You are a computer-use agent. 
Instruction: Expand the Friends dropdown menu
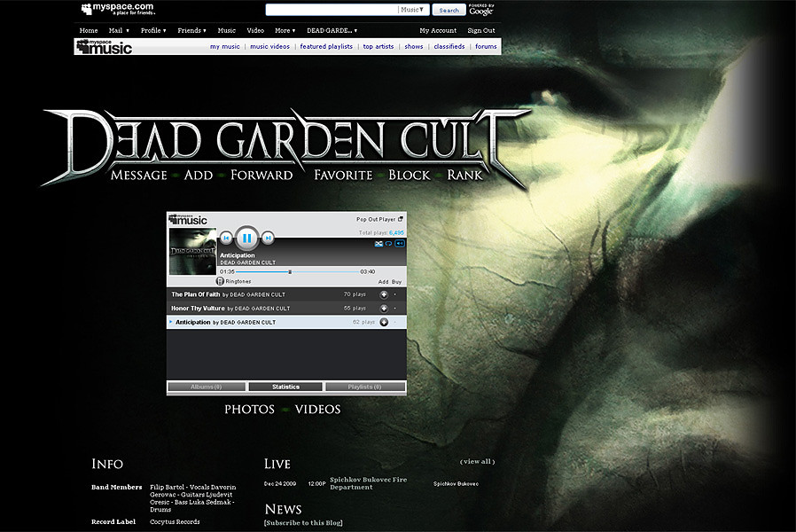click(x=191, y=30)
